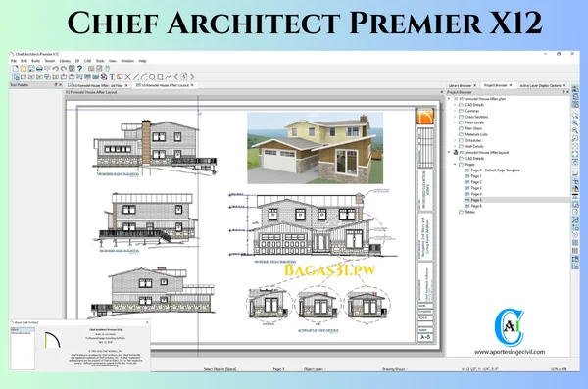This screenshot has height=389, width=588.
Task: Click the Redo arrow icon
Action: [x=64, y=69]
